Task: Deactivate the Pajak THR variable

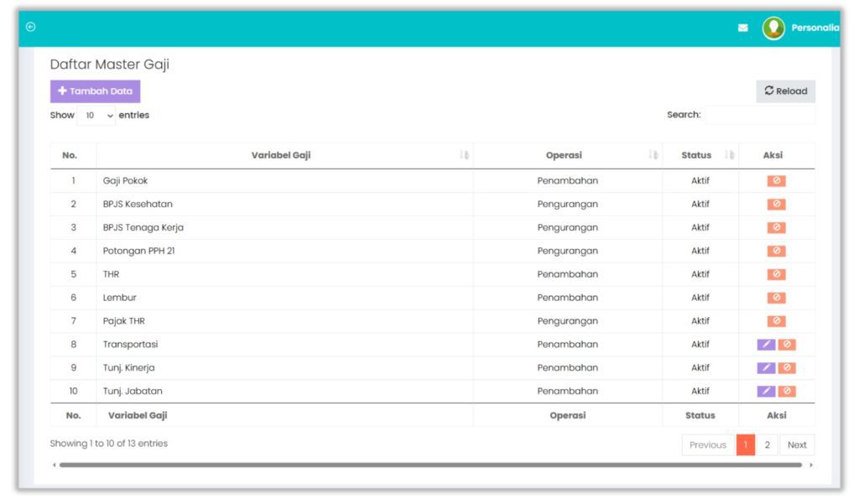Action: (x=776, y=321)
